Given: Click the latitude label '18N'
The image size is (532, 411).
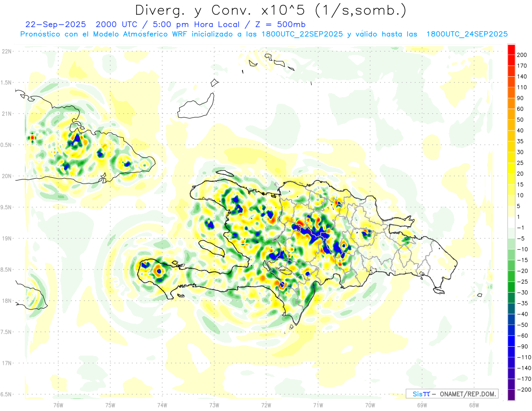Looking at the screenshot, I should [6, 301].
